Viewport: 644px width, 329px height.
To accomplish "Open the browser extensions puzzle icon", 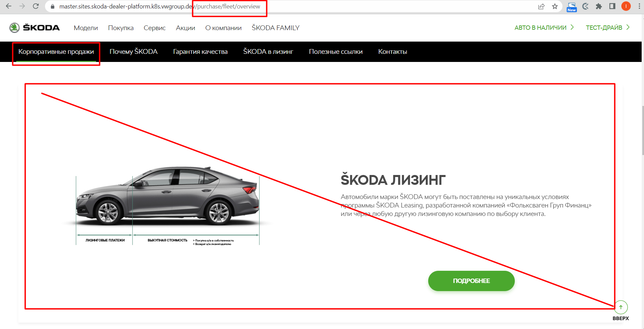I will pyautogui.click(x=599, y=6).
